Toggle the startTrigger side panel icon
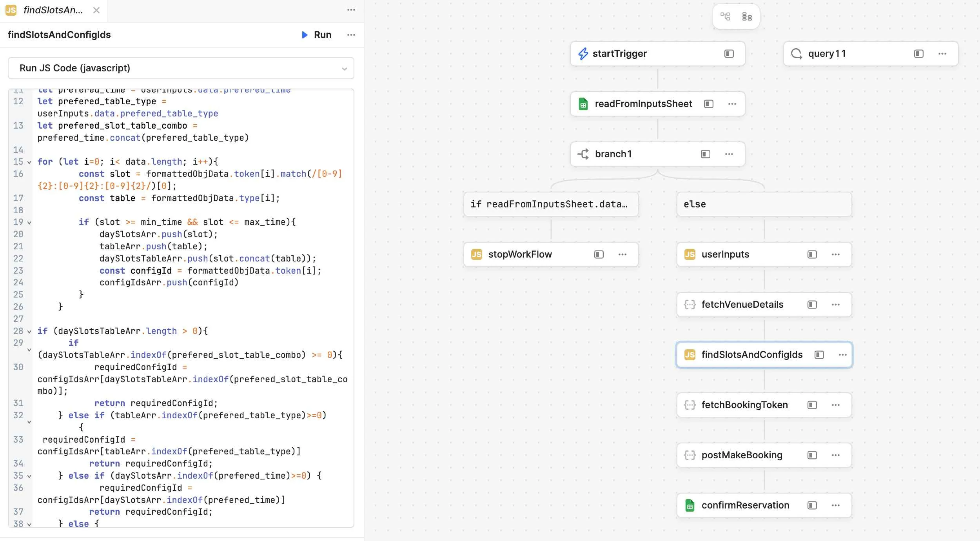This screenshot has width=980, height=541. tap(729, 54)
